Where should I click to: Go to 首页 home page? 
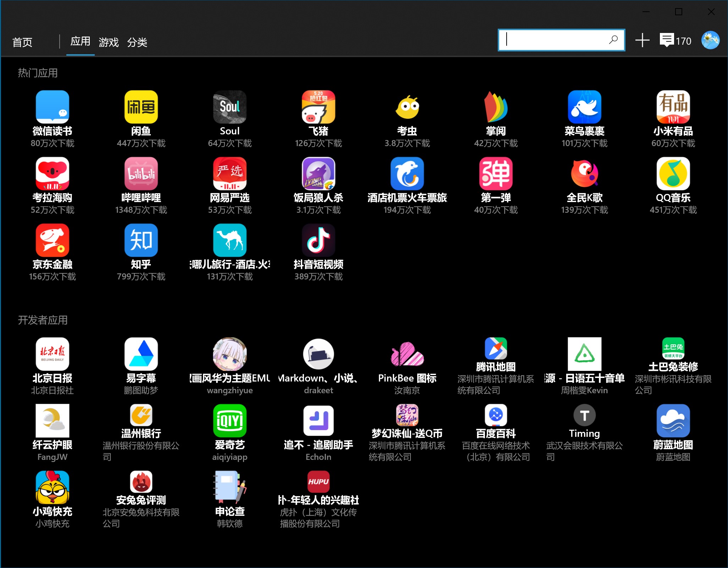pos(22,42)
